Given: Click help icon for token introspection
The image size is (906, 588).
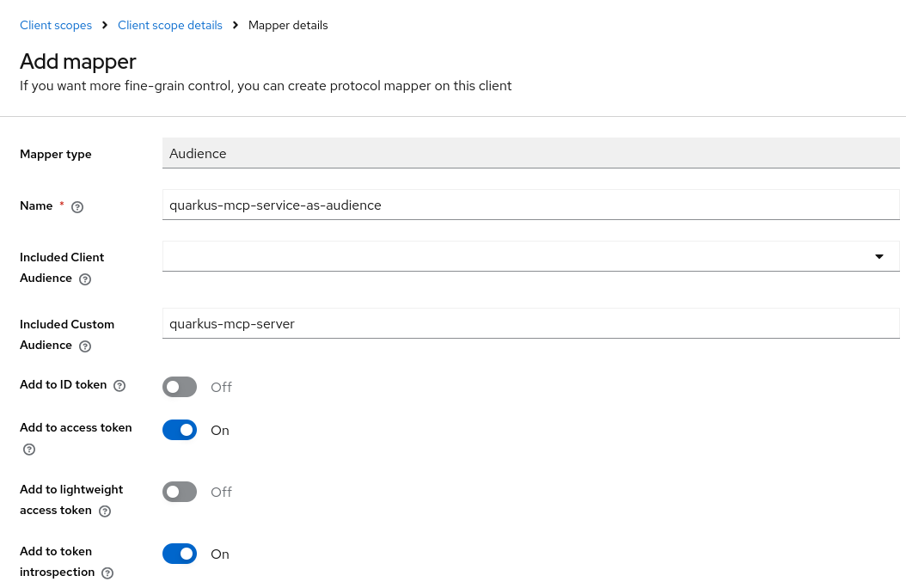Looking at the screenshot, I should (107, 573).
